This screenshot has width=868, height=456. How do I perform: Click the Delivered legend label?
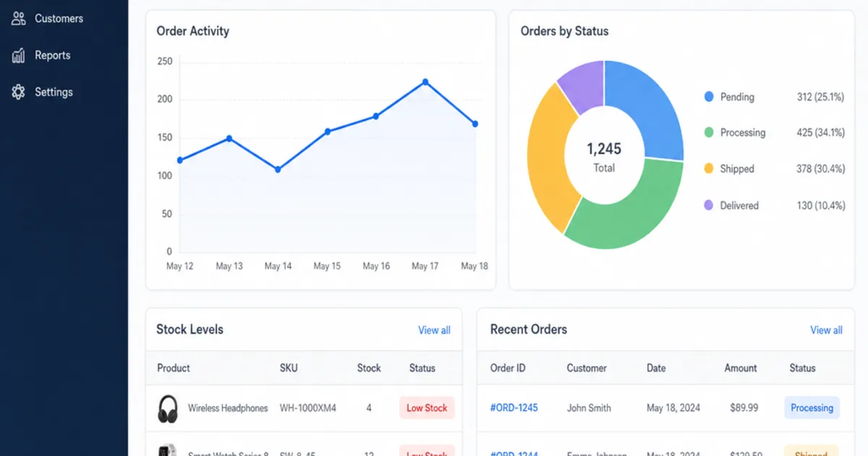pyautogui.click(x=739, y=206)
